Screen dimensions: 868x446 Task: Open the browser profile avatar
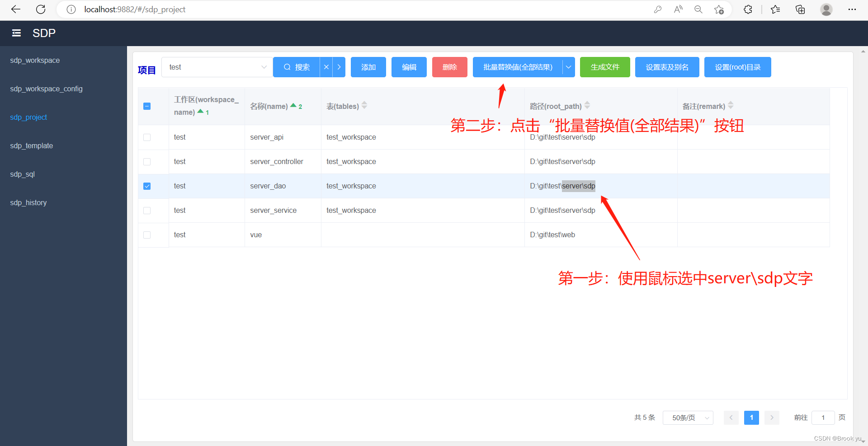coord(826,9)
